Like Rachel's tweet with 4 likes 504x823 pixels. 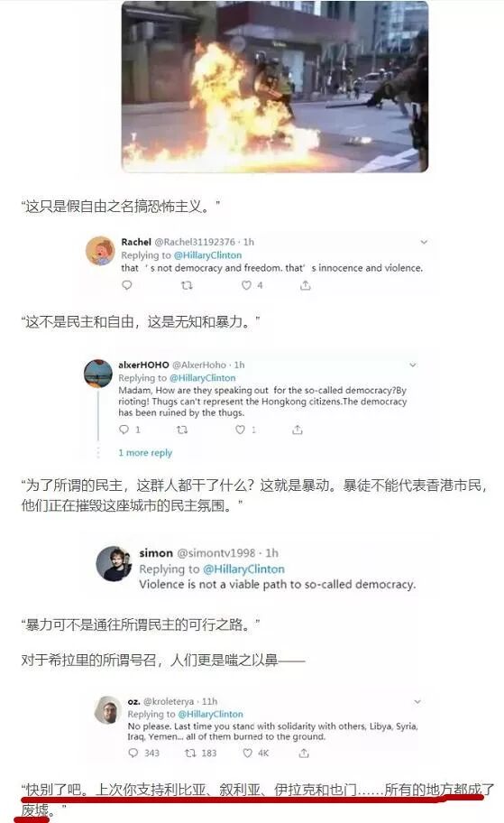(x=246, y=285)
